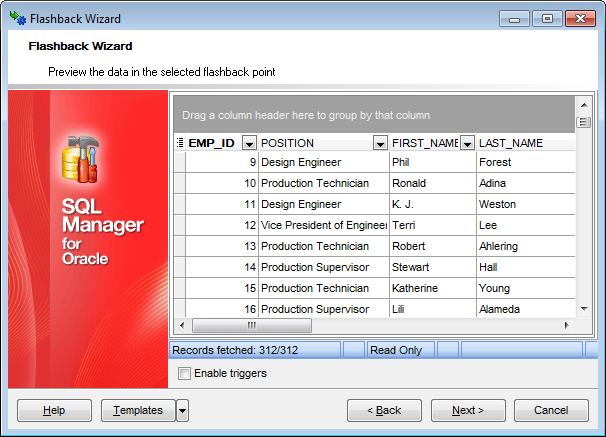606x437 pixels.
Task: Select the last name cell 'Hall'
Action: point(526,267)
